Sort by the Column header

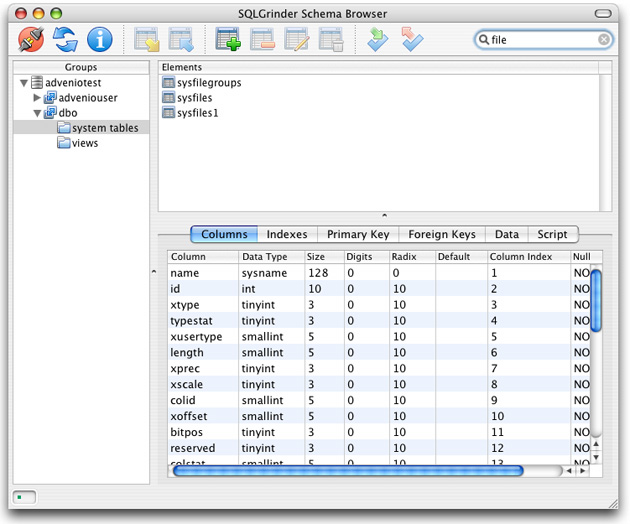[x=203, y=257]
